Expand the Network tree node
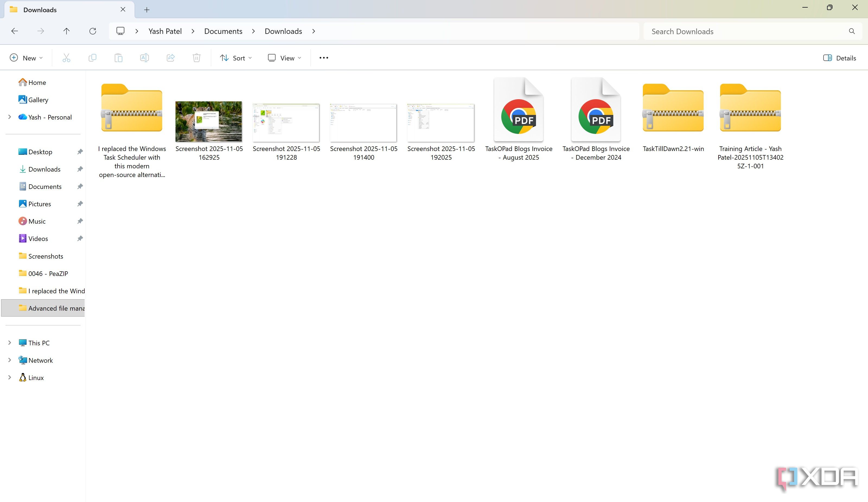The image size is (868, 502). [10, 360]
